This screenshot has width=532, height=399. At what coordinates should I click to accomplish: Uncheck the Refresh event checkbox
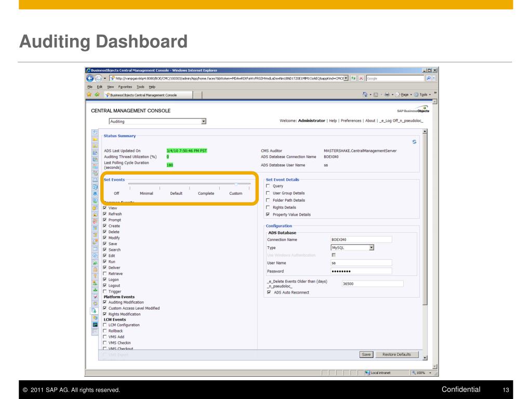pyautogui.click(x=105, y=214)
